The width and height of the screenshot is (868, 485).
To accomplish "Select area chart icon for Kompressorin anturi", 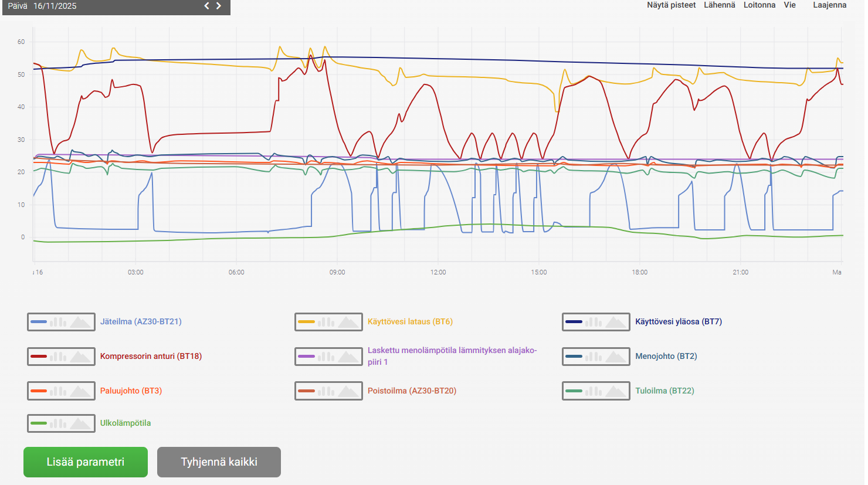I will 80,357.
